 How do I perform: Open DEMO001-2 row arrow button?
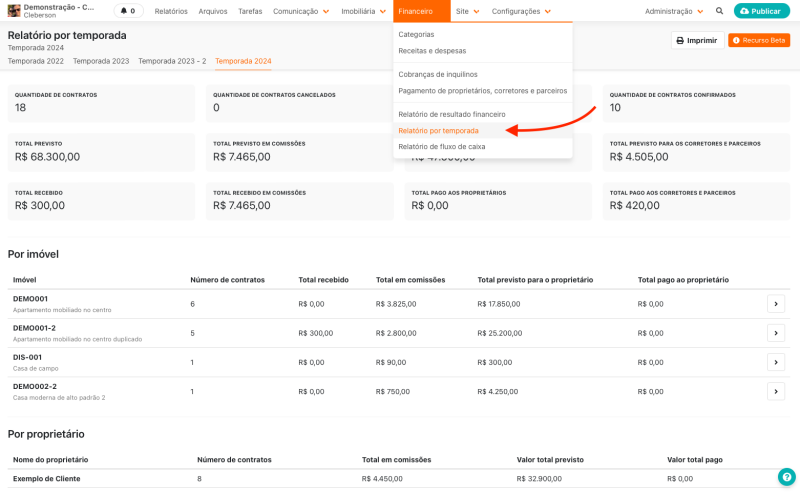pyautogui.click(x=776, y=333)
